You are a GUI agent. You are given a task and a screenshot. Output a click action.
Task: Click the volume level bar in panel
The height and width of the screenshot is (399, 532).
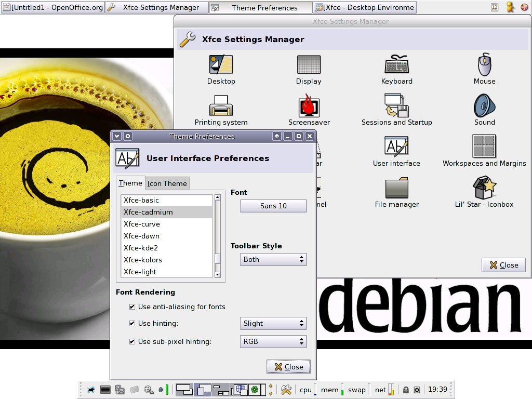[x=167, y=390]
